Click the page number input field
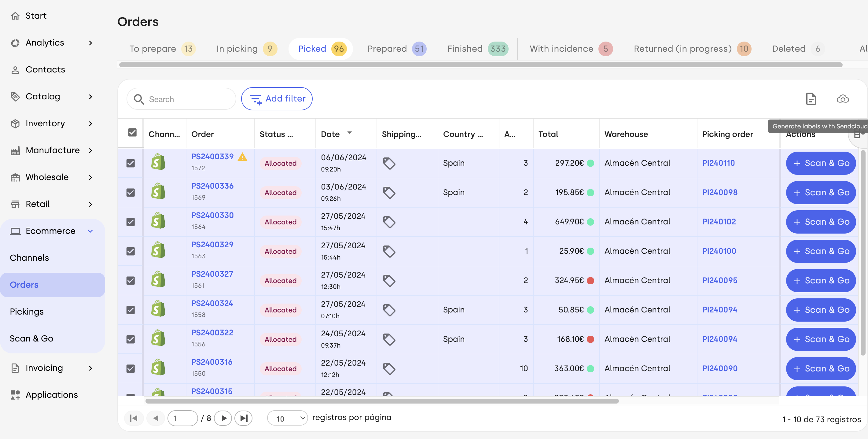This screenshot has width=868, height=439. tap(182, 418)
